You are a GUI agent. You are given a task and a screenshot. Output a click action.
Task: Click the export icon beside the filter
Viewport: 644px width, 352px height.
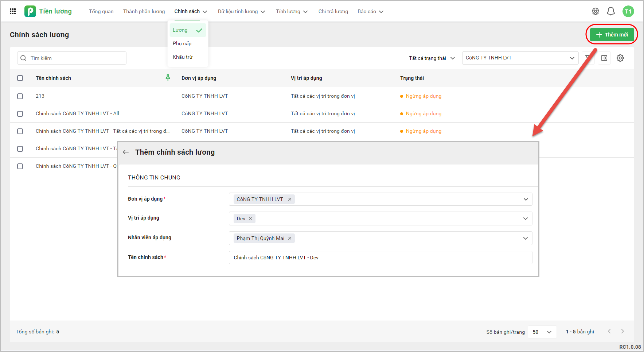click(604, 58)
